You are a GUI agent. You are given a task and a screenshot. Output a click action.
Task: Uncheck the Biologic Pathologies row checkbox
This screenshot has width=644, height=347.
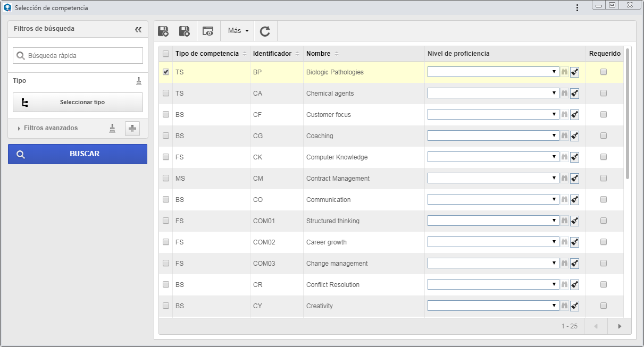pos(166,72)
